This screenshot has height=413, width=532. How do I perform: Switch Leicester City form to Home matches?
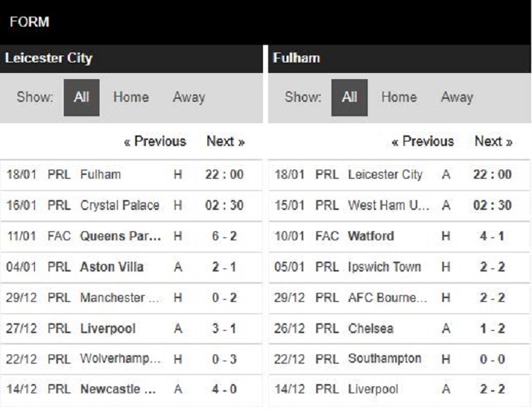131,97
